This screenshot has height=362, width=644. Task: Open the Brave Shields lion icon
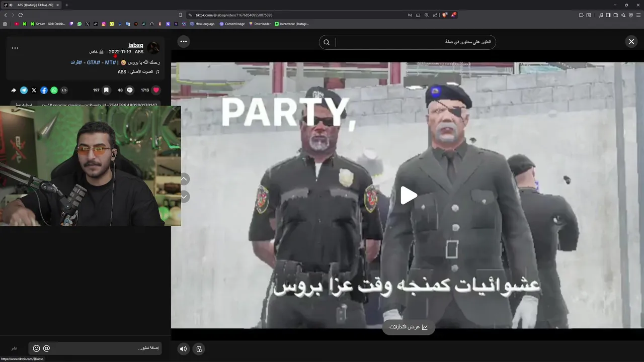[445, 15]
